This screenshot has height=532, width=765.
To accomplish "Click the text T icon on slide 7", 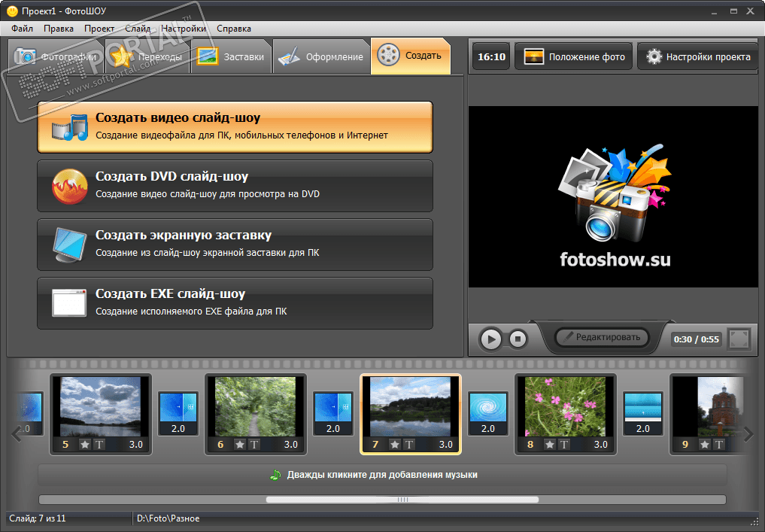I will (x=409, y=445).
